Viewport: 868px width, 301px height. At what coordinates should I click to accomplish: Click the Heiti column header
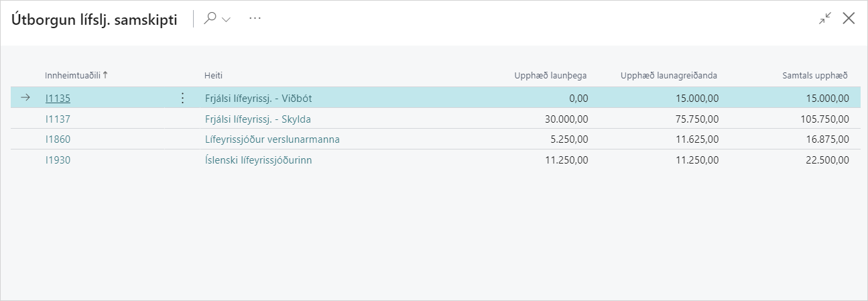tap(213, 75)
